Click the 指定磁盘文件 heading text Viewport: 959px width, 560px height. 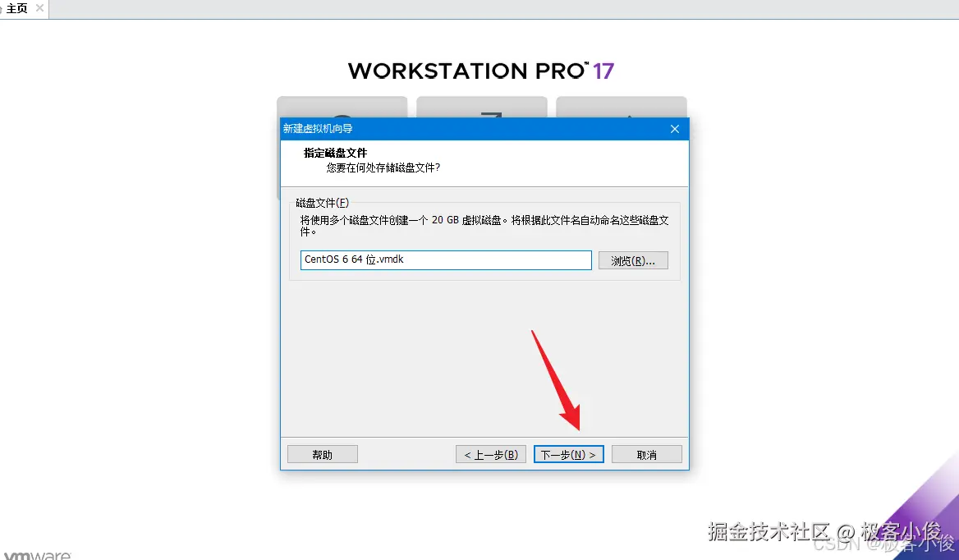coord(335,153)
